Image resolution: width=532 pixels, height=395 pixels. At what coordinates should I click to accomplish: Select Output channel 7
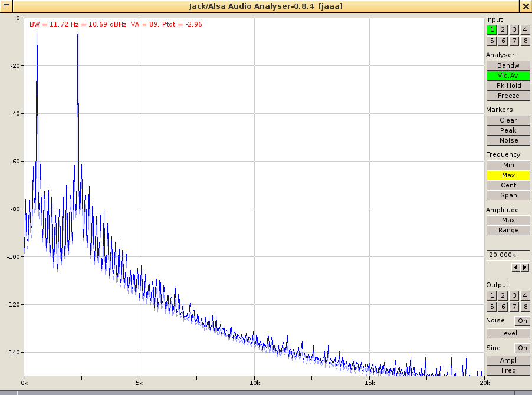click(x=514, y=307)
